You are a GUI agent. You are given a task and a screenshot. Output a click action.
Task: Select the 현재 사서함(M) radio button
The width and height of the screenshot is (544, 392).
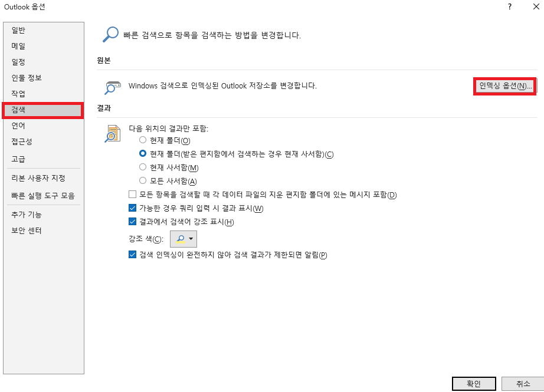pos(143,167)
